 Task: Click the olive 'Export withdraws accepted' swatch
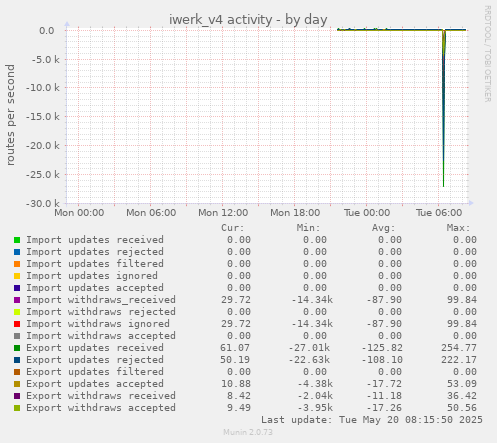17,408
